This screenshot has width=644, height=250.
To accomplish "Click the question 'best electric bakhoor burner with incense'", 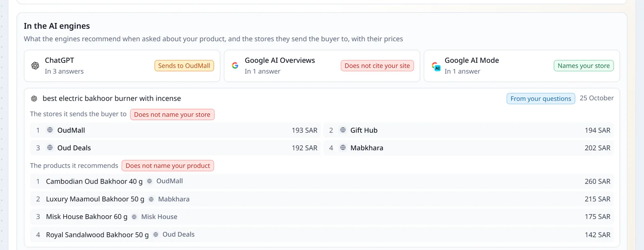I will [x=112, y=99].
